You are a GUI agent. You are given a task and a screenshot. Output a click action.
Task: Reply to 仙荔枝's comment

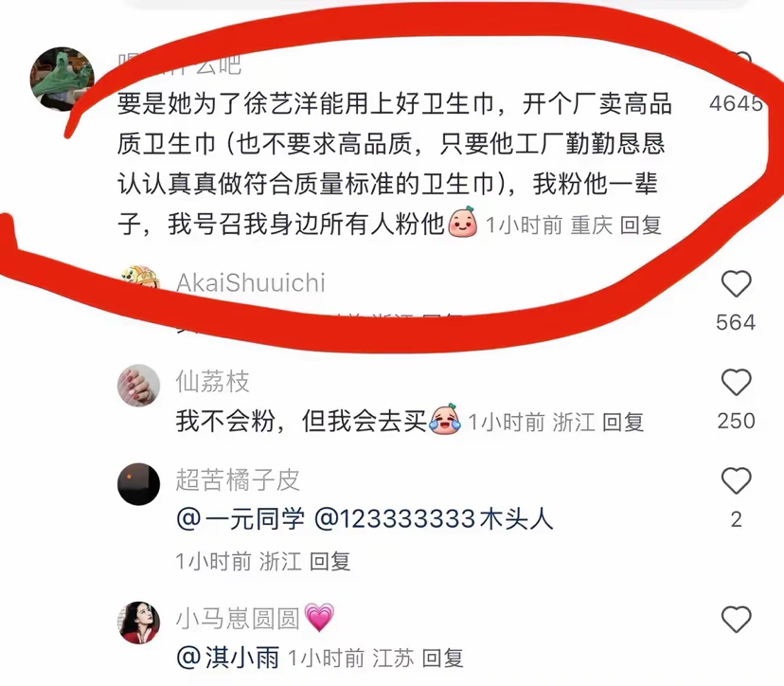(x=622, y=423)
